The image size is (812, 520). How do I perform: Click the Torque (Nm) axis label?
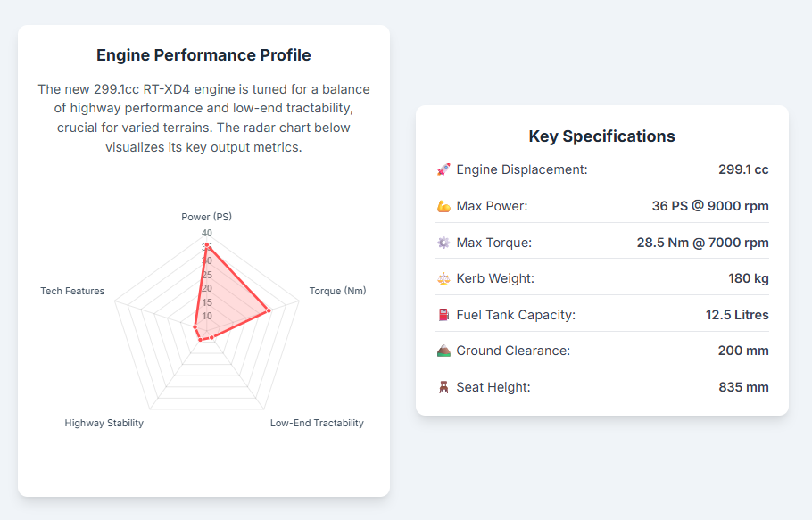[x=337, y=291]
